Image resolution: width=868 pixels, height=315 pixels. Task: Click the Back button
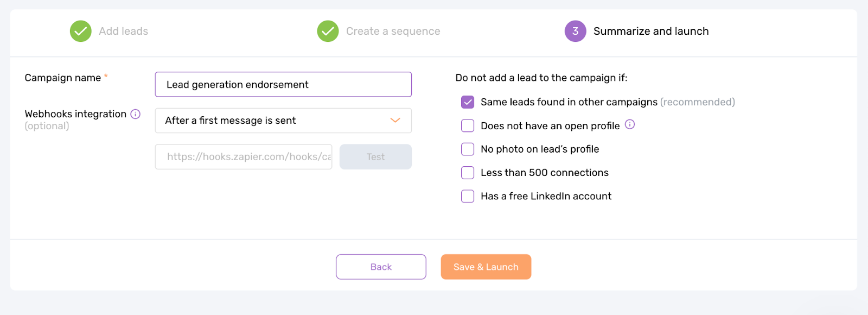(x=380, y=267)
